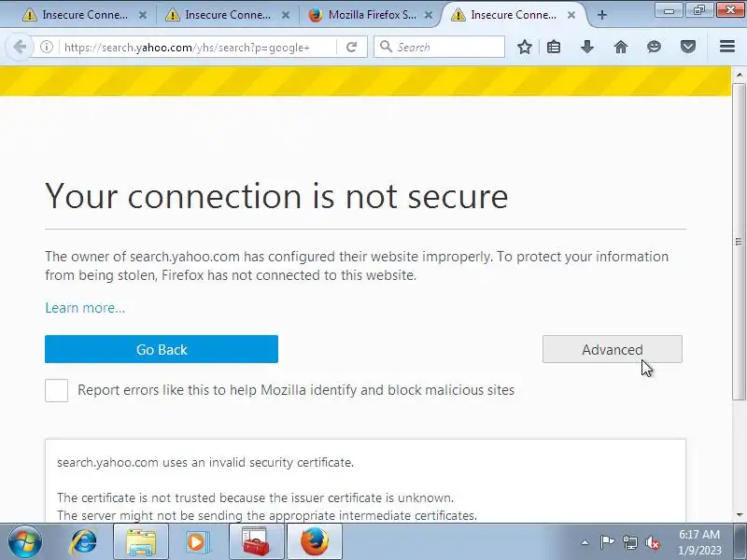Close the second Insecure Connection tab

[286, 15]
